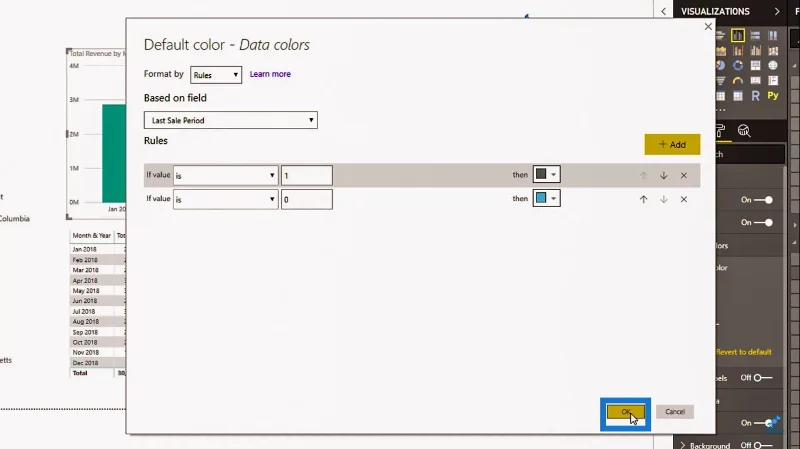The image size is (800, 449).
Task: Click Revert to default in Format pane
Action: 743,352
